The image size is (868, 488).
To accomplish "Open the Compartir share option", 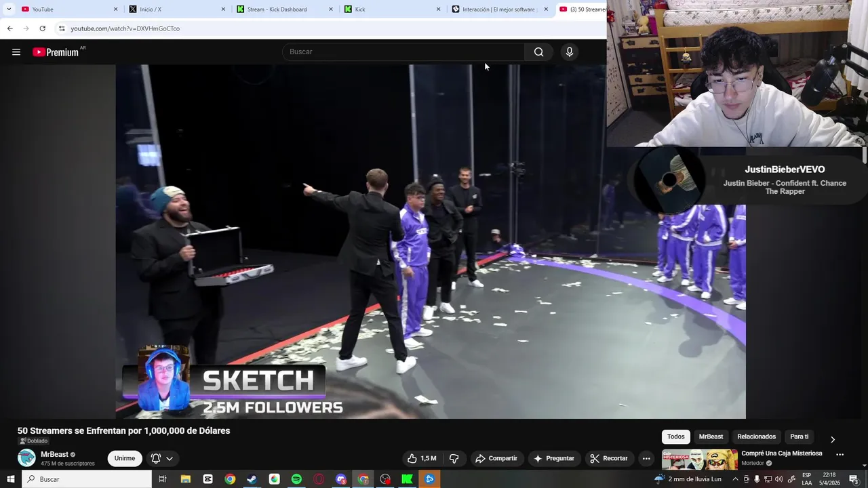I will coord(496,459).
